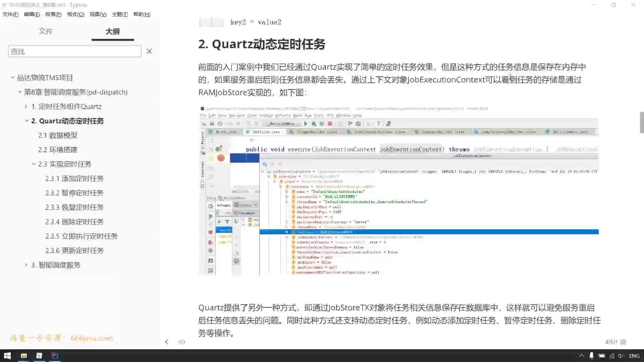Go to 2.3.4 删除定时任务 outline entry
Viewport: 644px width, 362px height.
[x=74, y=222]
